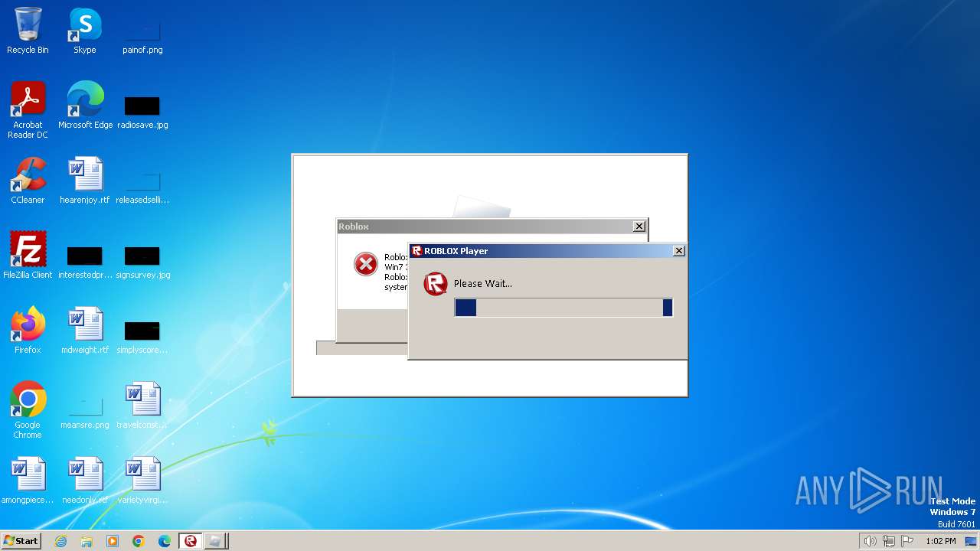This screenshot has width=980, height=551.
Task: Open Chrome from the taskbar
Action: 139,541
